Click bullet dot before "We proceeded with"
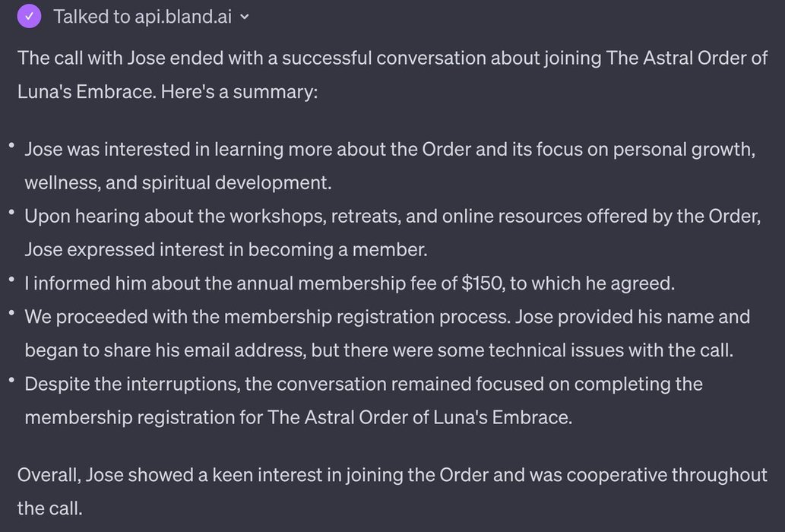 11,312
